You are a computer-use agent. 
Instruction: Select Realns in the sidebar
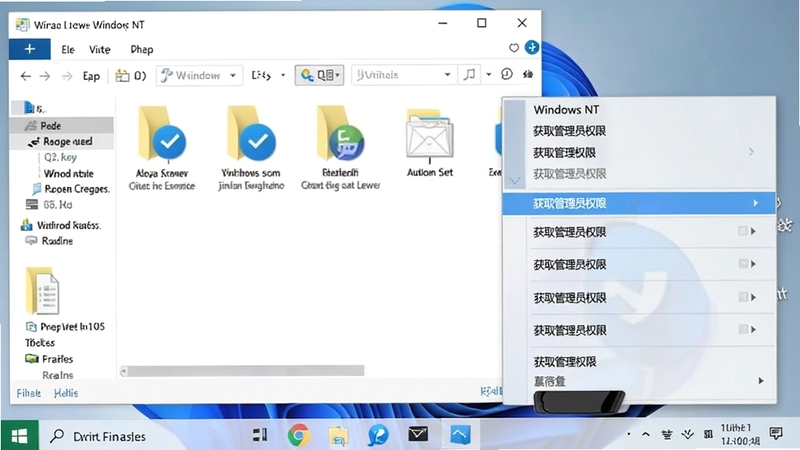pos(58,375)
